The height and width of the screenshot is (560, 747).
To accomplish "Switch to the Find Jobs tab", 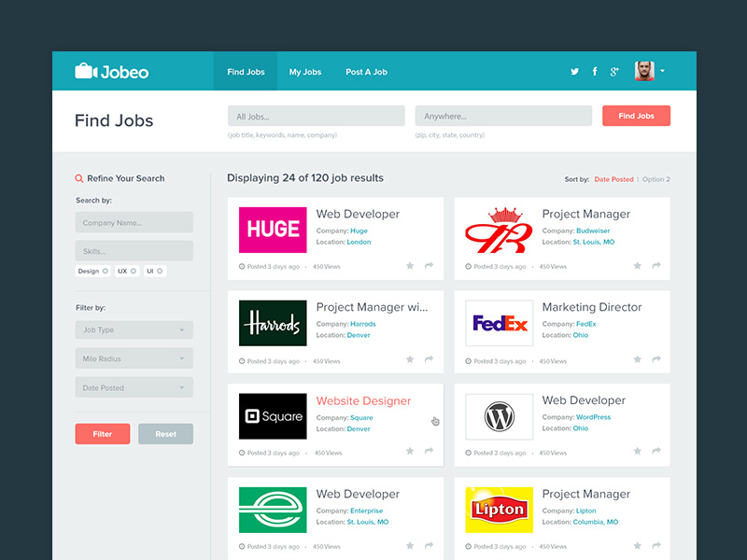I will coord(246,72).
